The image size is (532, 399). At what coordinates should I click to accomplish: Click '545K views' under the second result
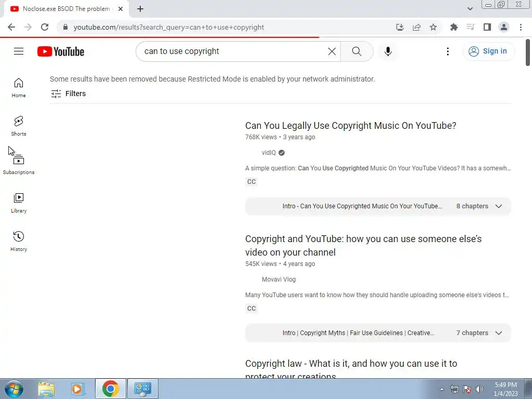261,263
